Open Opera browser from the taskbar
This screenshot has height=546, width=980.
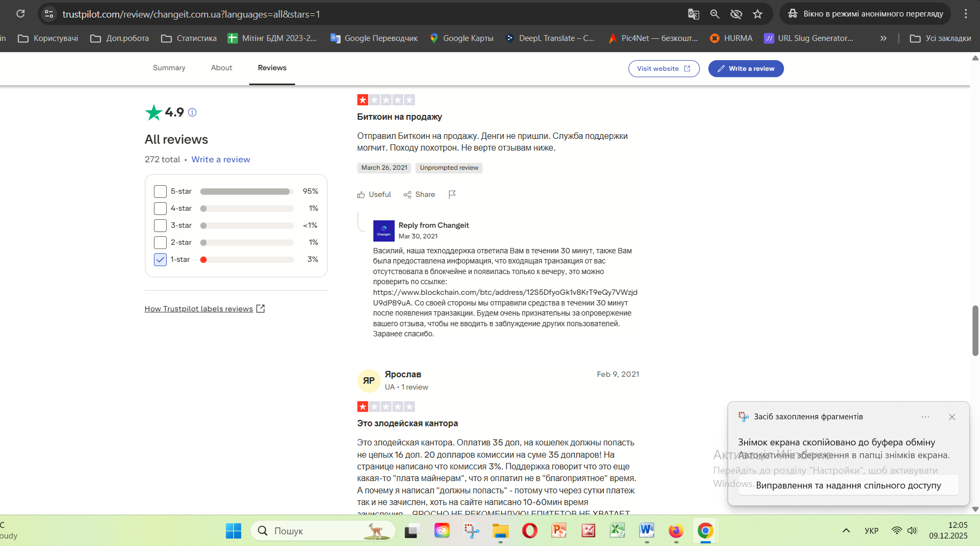530,531
